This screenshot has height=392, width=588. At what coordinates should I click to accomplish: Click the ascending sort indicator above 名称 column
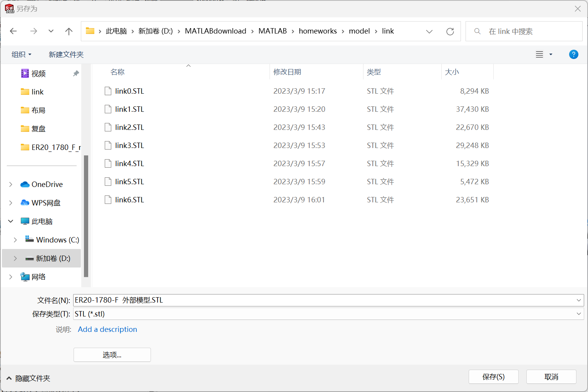188,66
